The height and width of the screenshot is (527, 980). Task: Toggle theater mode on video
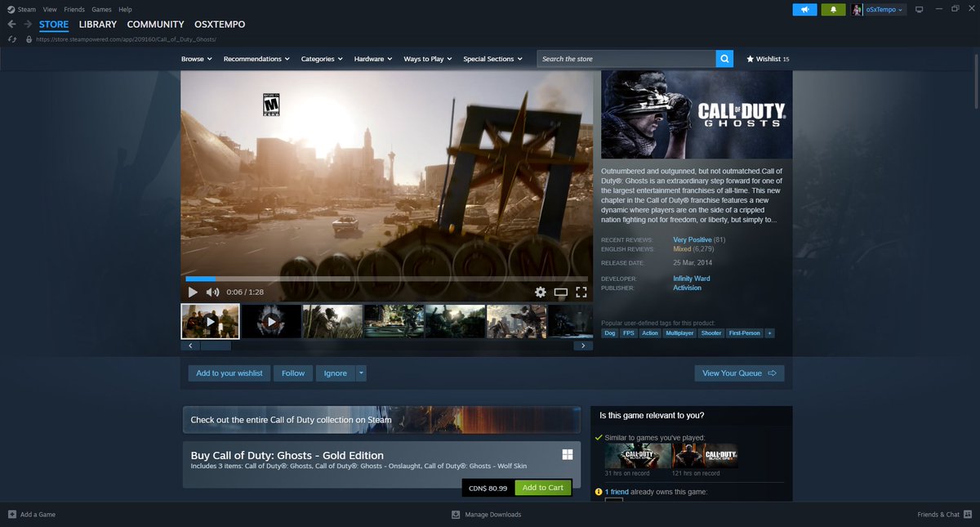click(561, 292)
